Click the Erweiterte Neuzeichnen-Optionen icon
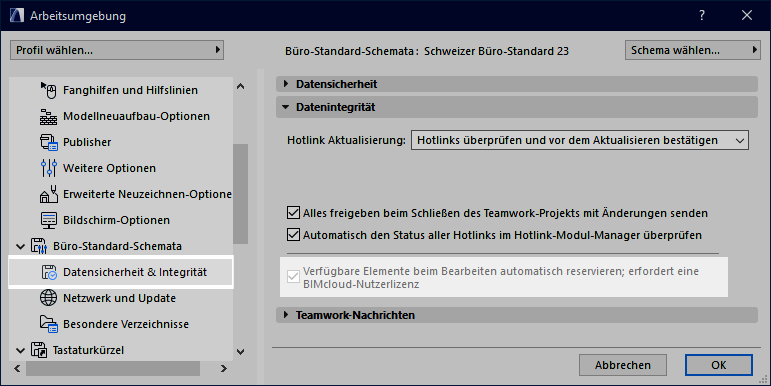 pyautogui.click(x=48, y=194)
